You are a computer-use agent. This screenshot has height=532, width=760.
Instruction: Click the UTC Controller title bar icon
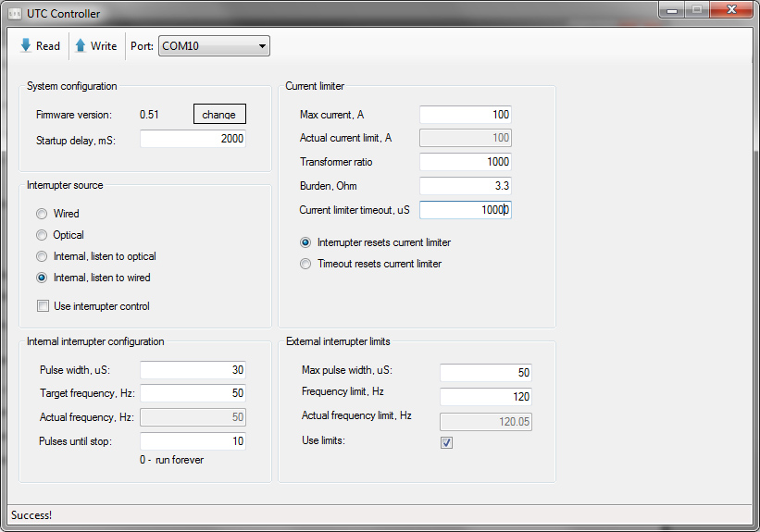[x=15, y=14]
